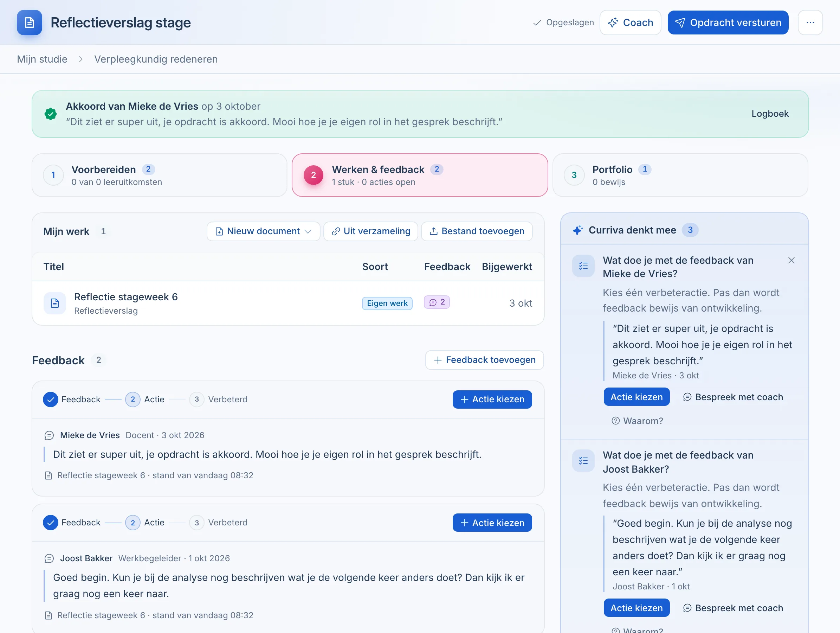Click completed Feedback checkmark in Joost's card
The height and width of the screenshot is (633, 840).
[51, 523]
